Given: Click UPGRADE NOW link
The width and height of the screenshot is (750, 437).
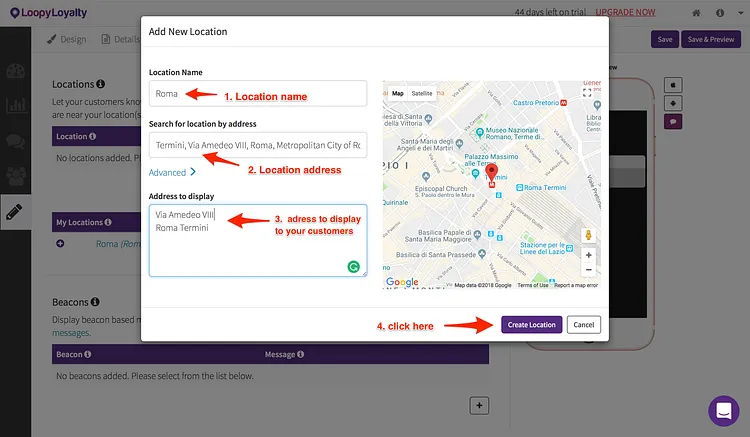Looking at the screenshot, I should click(x=625, y=12).
